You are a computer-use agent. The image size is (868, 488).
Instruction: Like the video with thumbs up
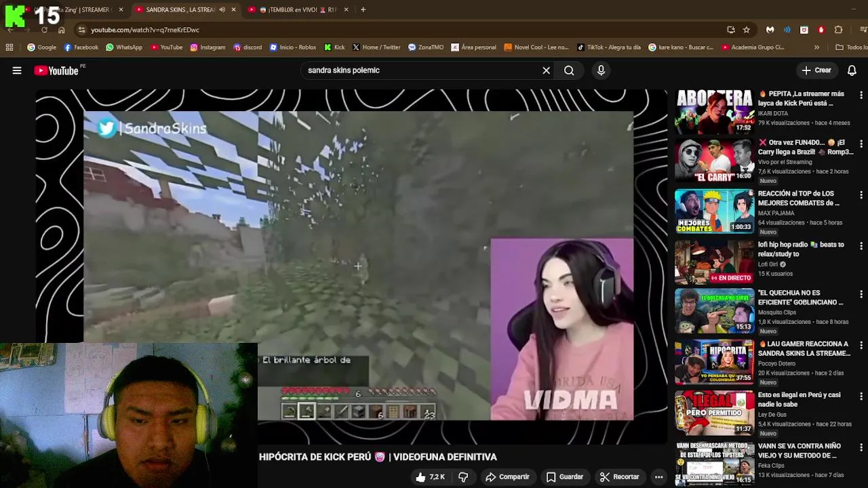[x=430, y=477]
